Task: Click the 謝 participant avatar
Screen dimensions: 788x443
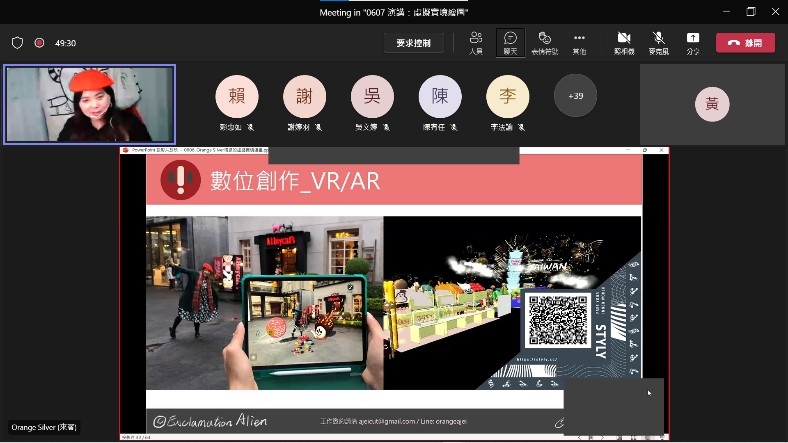Action: tap(304, 97)
